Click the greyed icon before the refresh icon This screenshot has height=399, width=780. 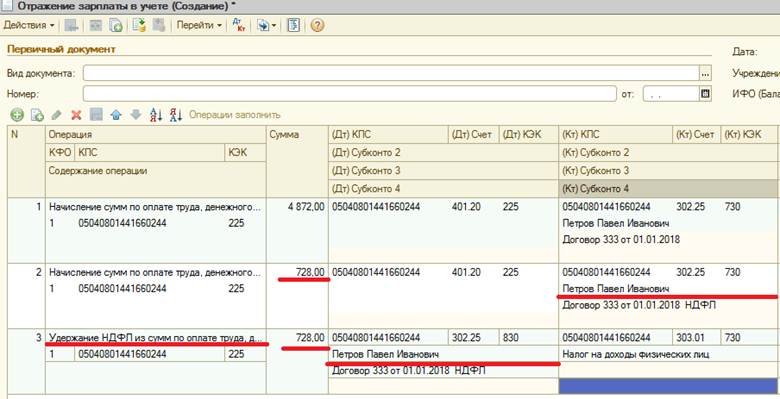(x=95, y=25)
